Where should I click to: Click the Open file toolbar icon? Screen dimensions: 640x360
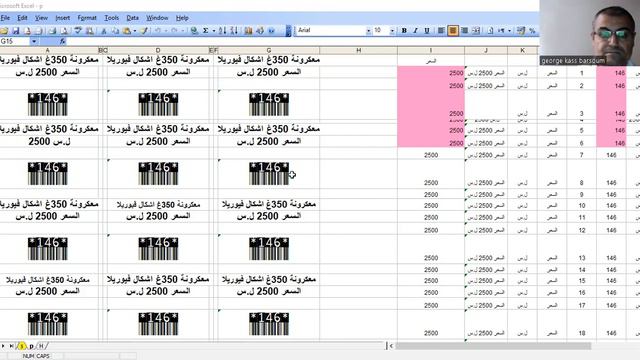[4, 31]
